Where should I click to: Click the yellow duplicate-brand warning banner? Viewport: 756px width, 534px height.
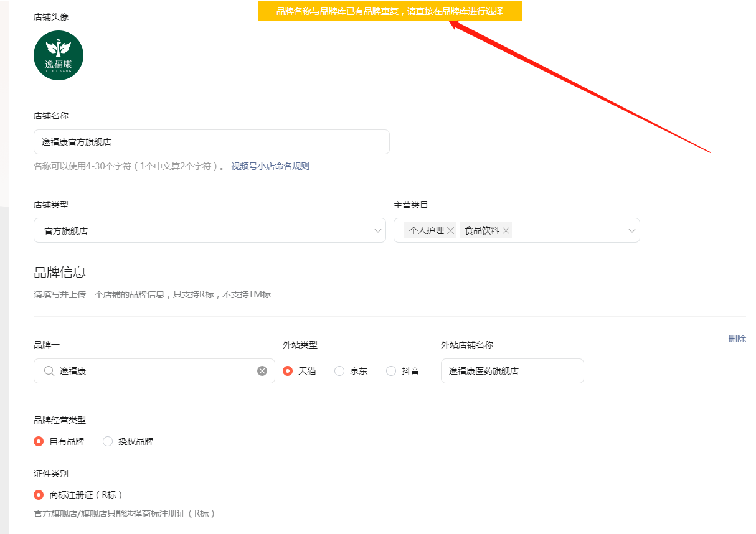(x=390, y=11)
